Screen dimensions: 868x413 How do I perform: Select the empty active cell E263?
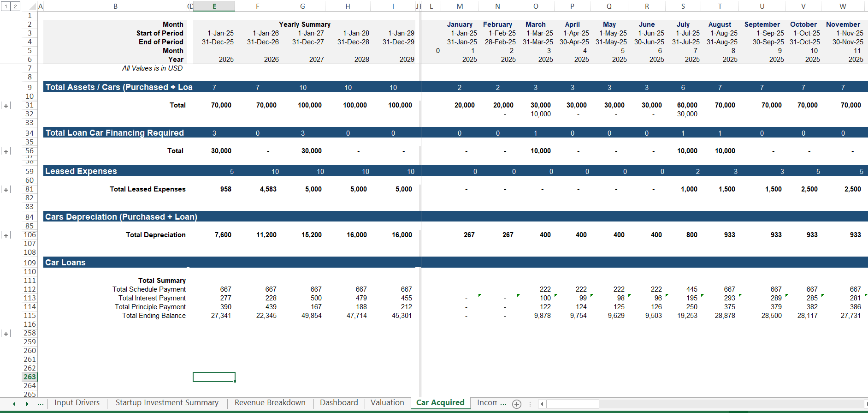(x=214, y=377)
